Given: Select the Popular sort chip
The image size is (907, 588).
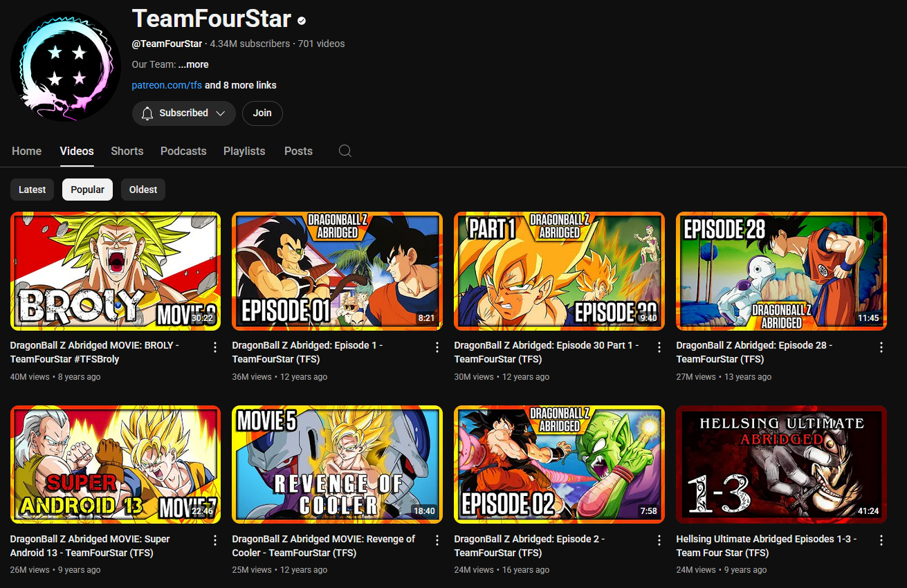Looking at the screenshot, I should click(88, 190).
